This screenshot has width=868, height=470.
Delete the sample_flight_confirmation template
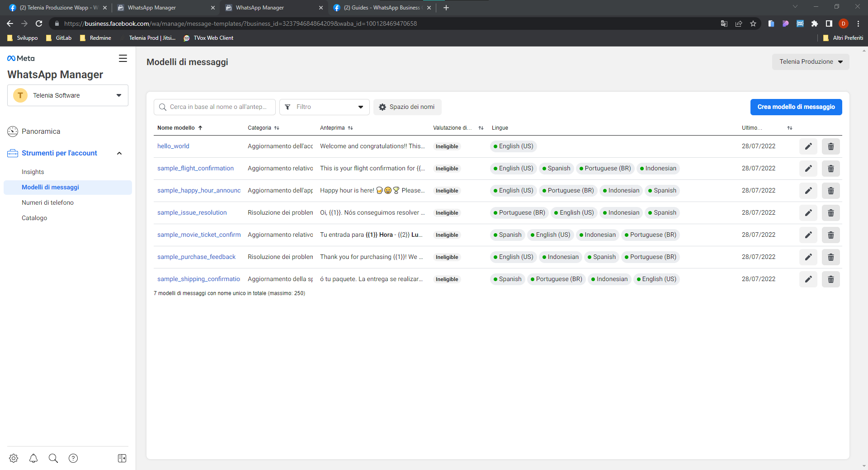(831, 169)
